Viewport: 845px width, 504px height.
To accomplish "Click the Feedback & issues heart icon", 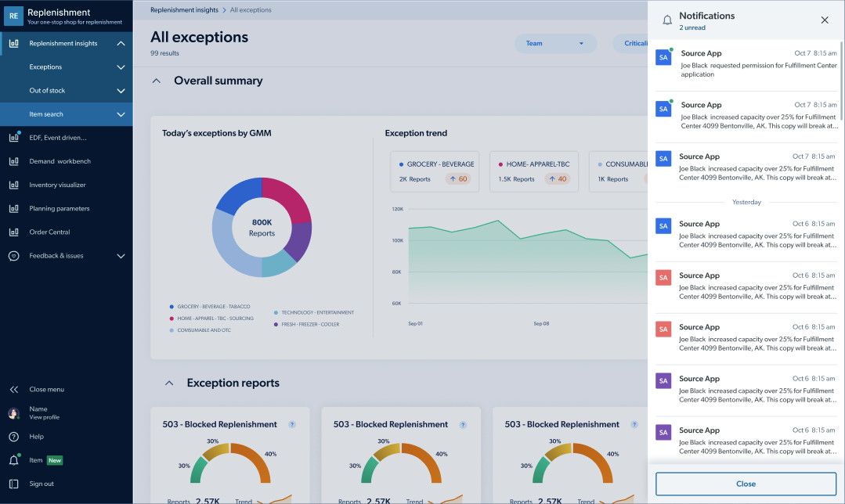I will (x=14, y=256).
